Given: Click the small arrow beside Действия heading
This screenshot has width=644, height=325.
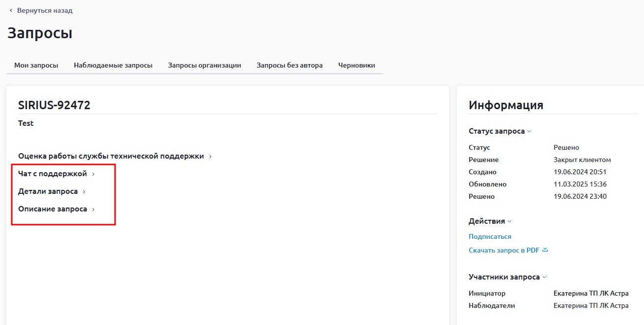Looking at the screenshot, I should click(509, 222).
